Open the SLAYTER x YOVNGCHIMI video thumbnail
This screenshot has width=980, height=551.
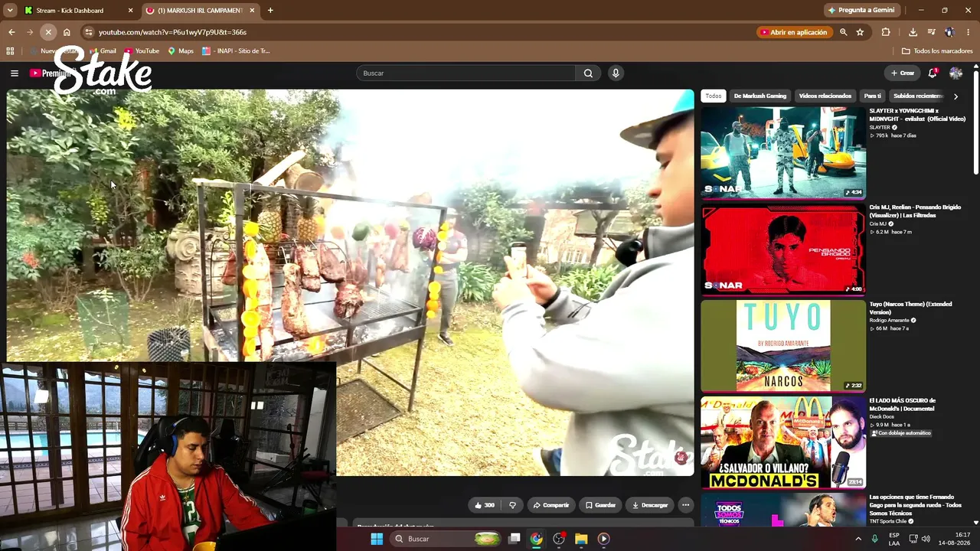(x=783, y=152)
